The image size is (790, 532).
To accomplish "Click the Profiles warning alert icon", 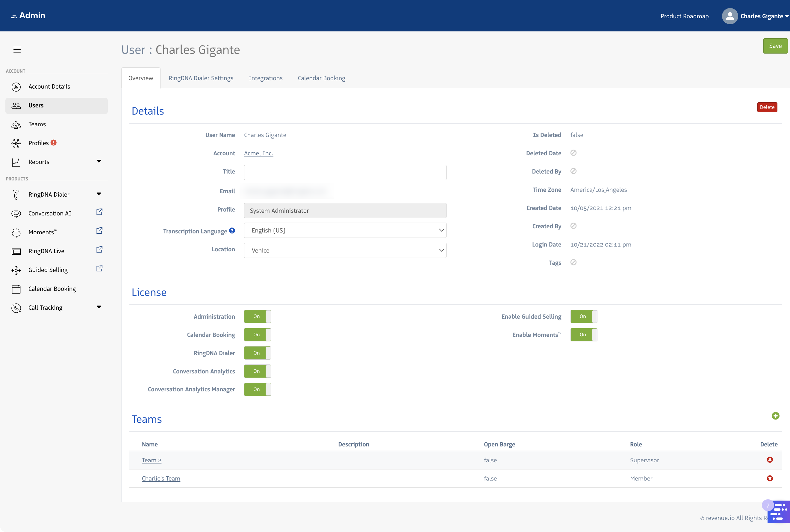I will (x=54, y=143).
